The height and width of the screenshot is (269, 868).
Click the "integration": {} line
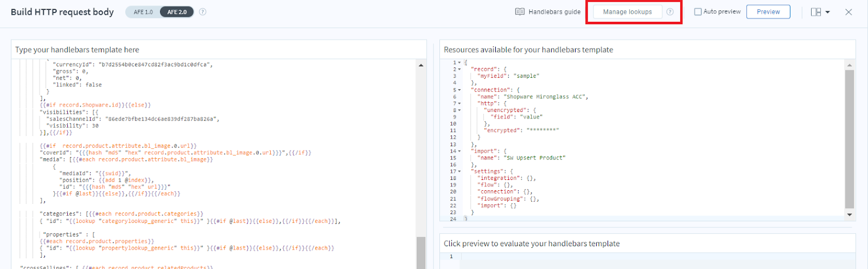[x=507, y=178]
